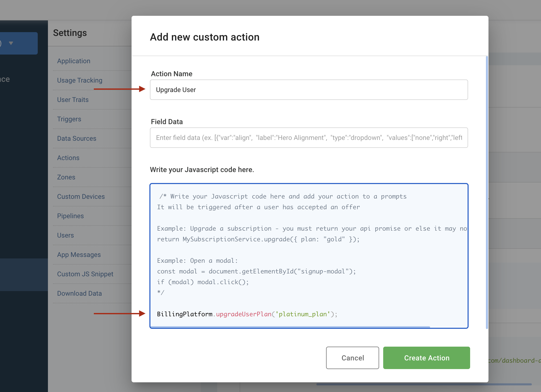
Task: Open Zones settings item
Action: 66,177
